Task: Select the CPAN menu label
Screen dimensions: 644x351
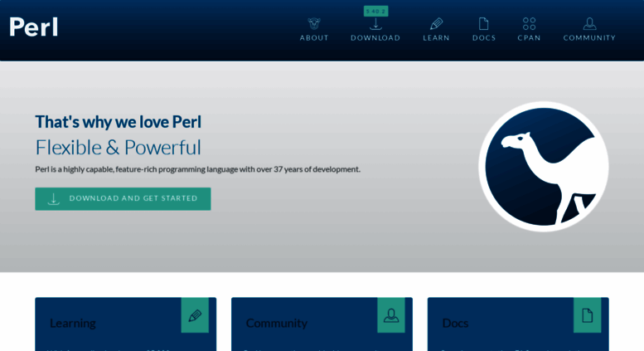Action: click(x=529, y=38)
